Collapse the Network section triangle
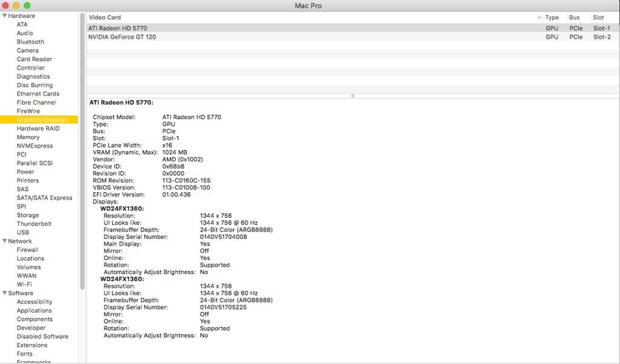 coord(4,241)
